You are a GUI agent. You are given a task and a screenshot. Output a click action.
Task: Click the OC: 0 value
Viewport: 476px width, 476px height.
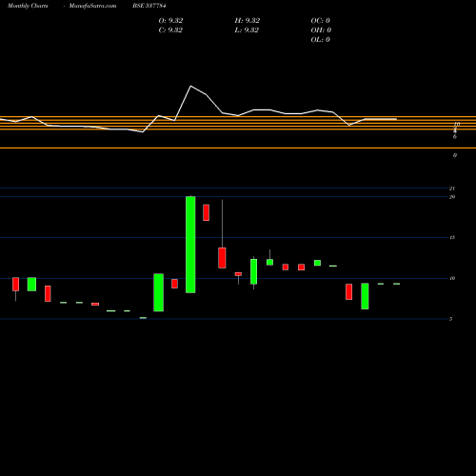coord(321,21)
